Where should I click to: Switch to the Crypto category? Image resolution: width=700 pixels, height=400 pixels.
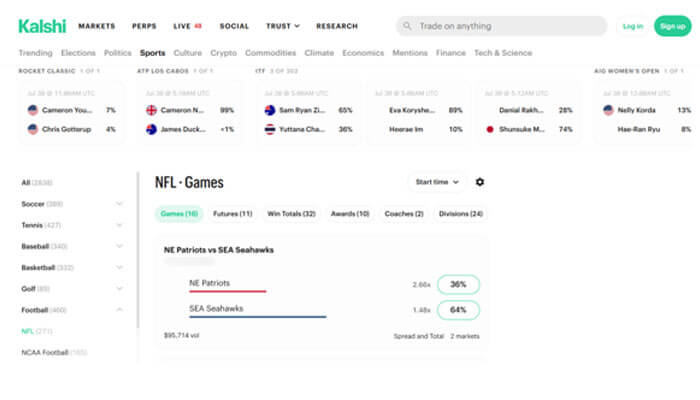coord(223,53)
